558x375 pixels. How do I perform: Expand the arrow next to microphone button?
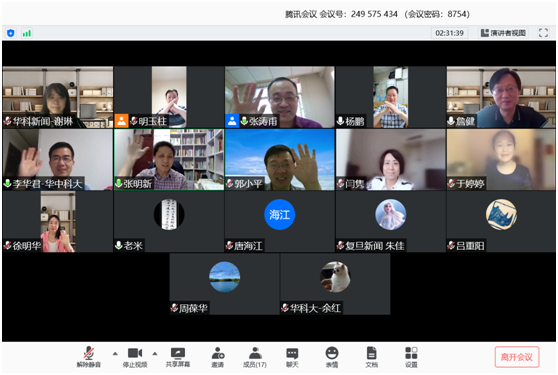(x=115, y=354)
